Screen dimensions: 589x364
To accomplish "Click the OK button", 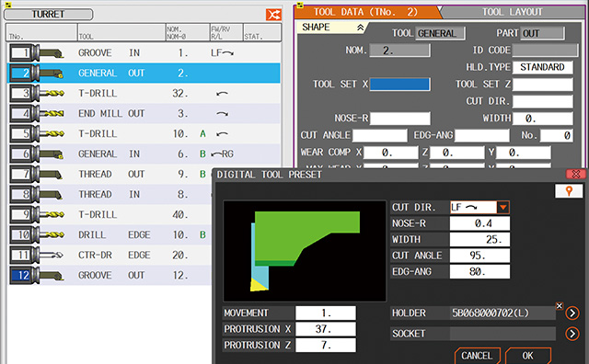I will coord(527,356).
